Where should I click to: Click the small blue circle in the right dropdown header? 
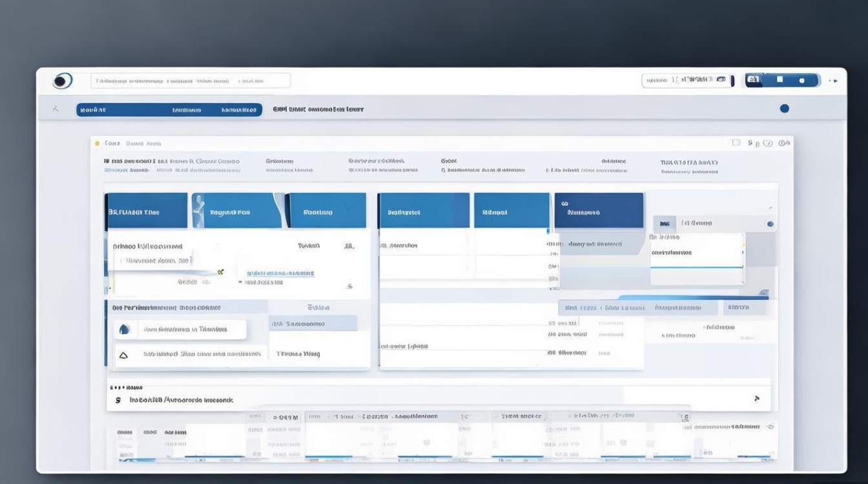pyautogui.click(x=770, y=224)
